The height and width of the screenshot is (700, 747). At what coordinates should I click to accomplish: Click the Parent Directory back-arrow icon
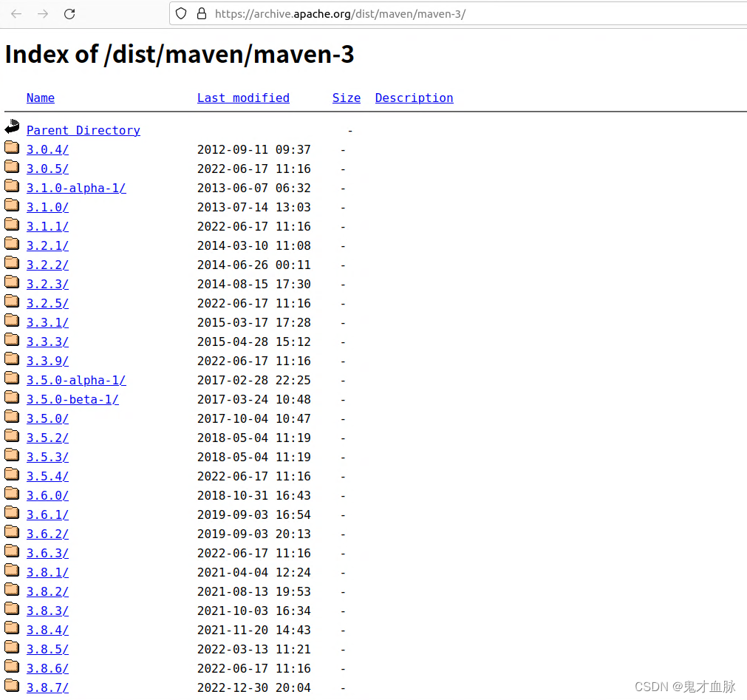(x=12, y=126)
